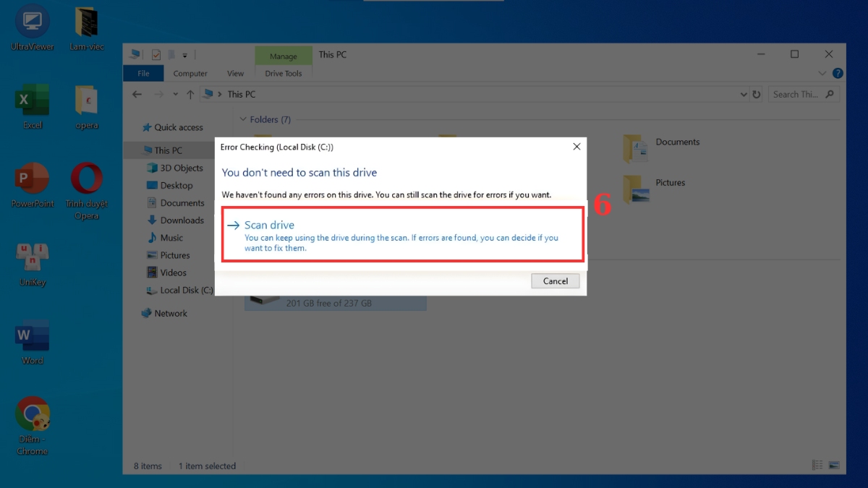Launch Excel from the desktop
The width and height of the screenshot is (868, 488).
[33, 106]
